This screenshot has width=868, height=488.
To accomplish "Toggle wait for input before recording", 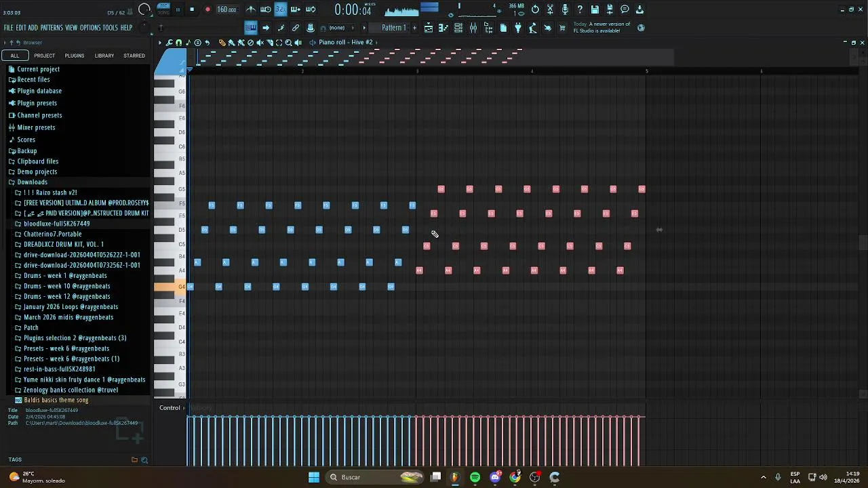I will (266, 9).
